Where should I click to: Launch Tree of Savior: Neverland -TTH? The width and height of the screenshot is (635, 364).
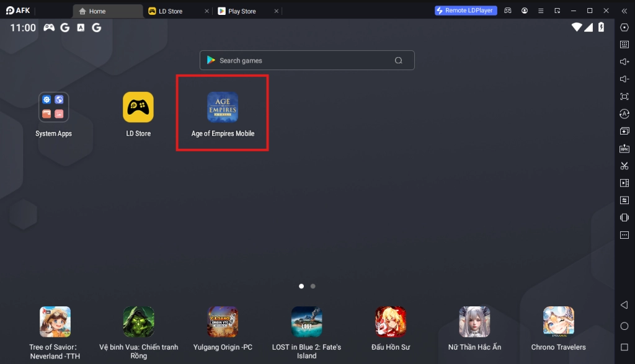pos(55,322)
